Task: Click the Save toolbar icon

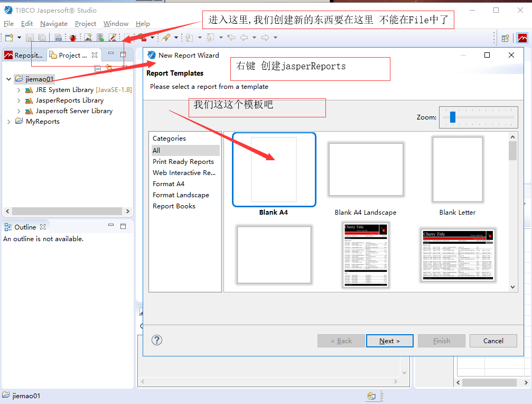Action: 30,38
